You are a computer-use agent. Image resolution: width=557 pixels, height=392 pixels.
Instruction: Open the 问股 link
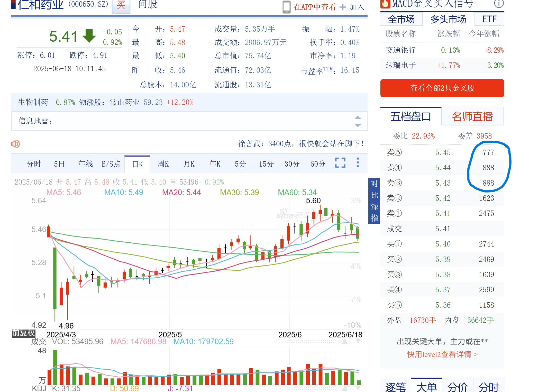click(x=148, y=4)
